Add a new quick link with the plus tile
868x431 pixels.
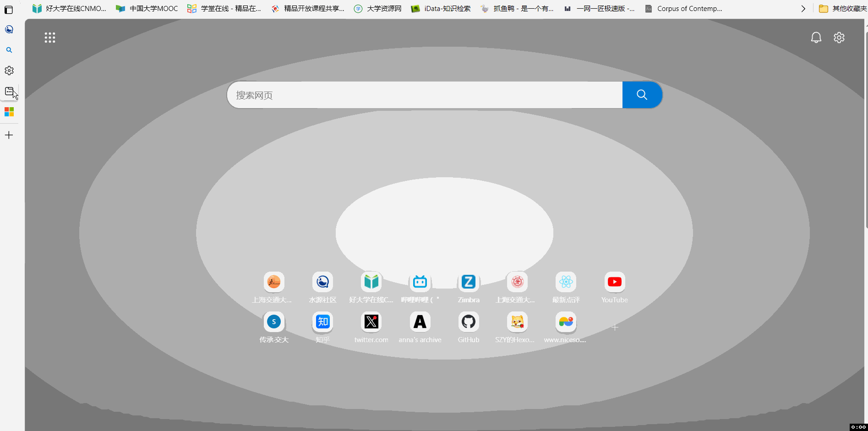(615, 327)
